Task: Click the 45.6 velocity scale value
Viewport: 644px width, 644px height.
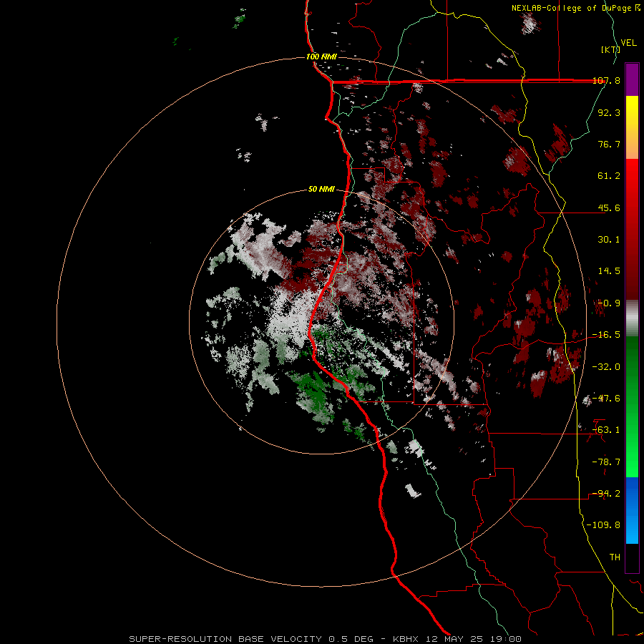Action: click(609, 208)
